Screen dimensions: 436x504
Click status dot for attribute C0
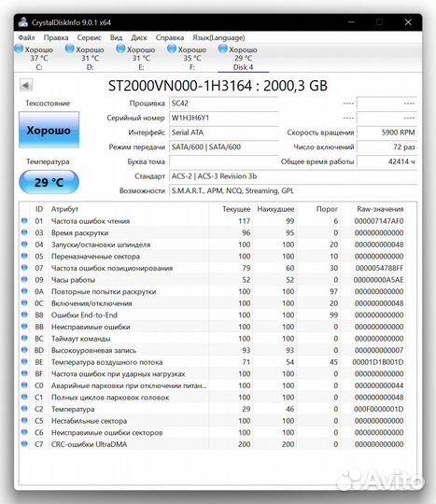click(24, 385)
